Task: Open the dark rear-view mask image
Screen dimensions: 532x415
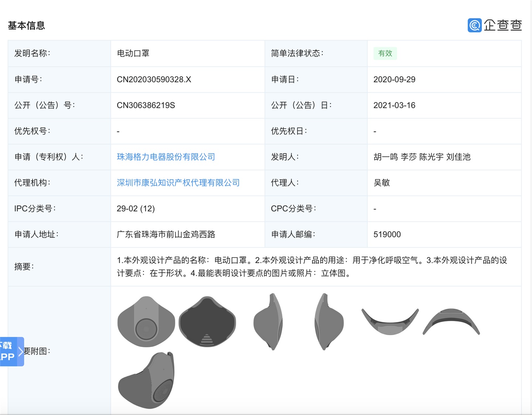Action: 207,322
